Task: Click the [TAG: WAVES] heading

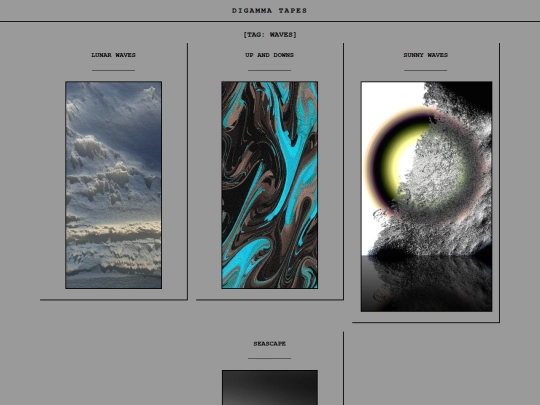Action: tap(270, 34)
